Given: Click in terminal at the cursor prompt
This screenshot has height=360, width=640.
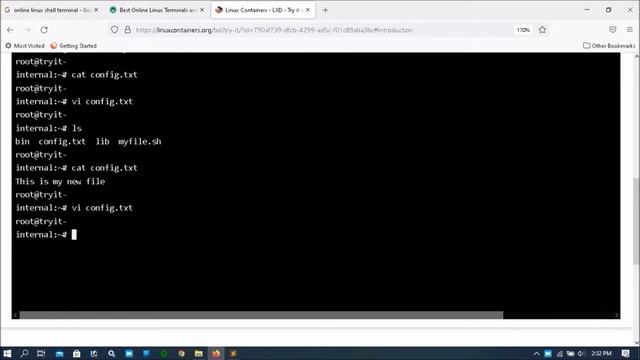Looking at the screenshot, I should pyautogui.click(x=74, y=235).
